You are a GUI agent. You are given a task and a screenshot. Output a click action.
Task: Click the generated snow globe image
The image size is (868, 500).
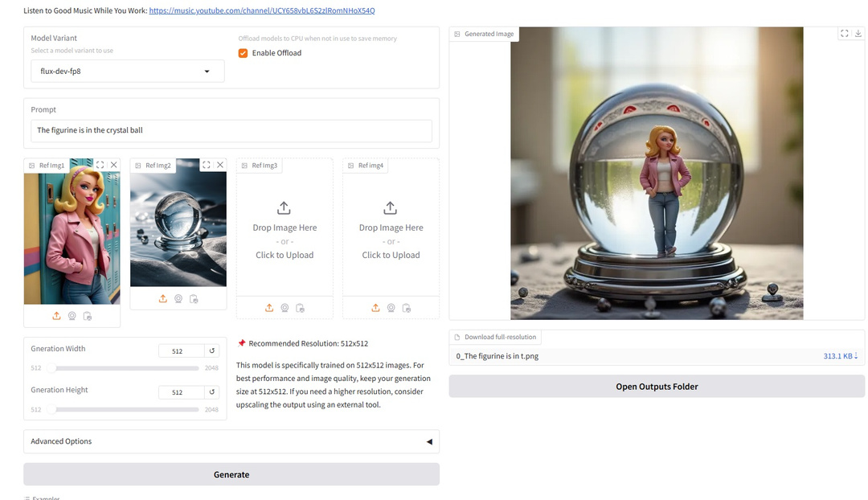coord(657,174)
